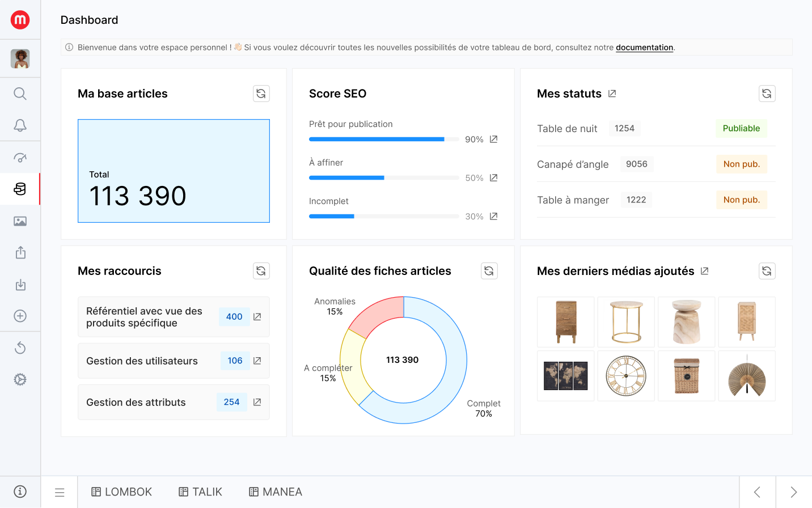812x508 pixels.
Task: Click the export upload icon in sidebar
Action: [20, 252]
